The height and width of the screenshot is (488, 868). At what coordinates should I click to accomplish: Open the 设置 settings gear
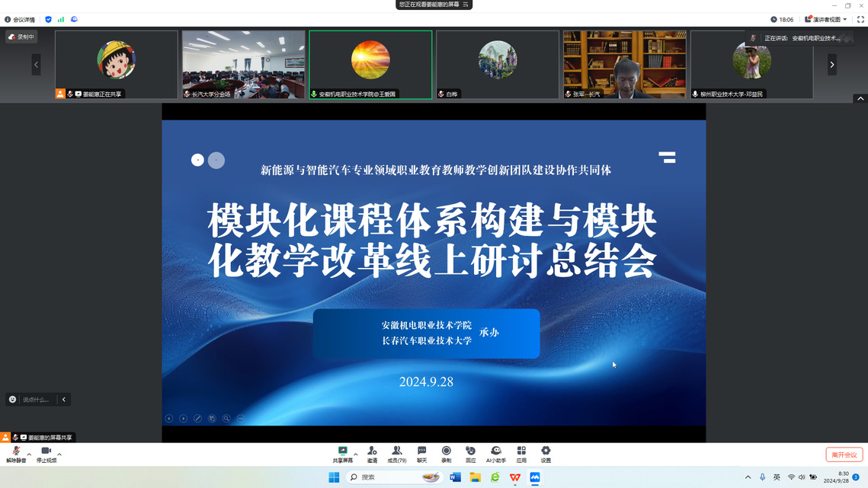pos(546,454)
